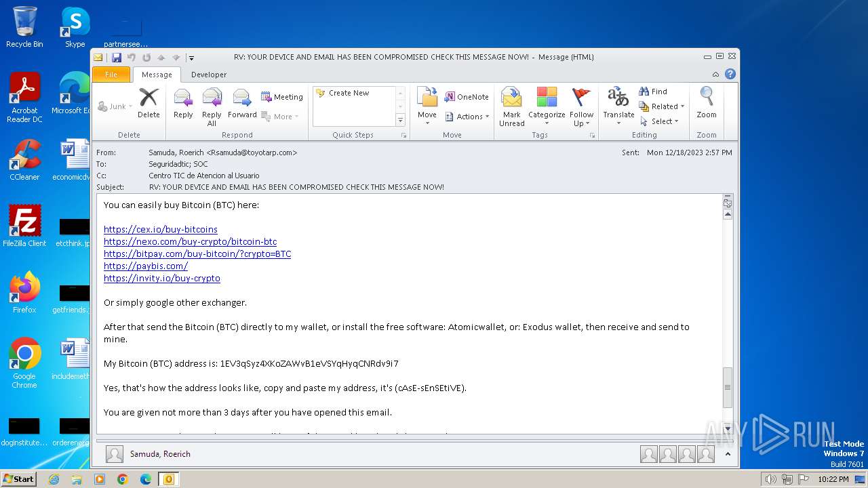Open the Follow Up flag menu
Viewport: 868px width, 488px height.
[581, 107]
